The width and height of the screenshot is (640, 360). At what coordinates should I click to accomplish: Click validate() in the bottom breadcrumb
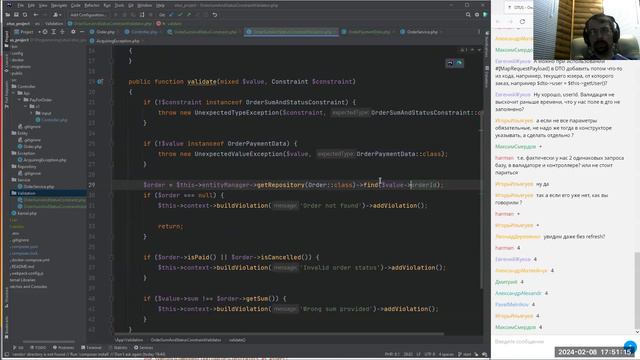237,340
